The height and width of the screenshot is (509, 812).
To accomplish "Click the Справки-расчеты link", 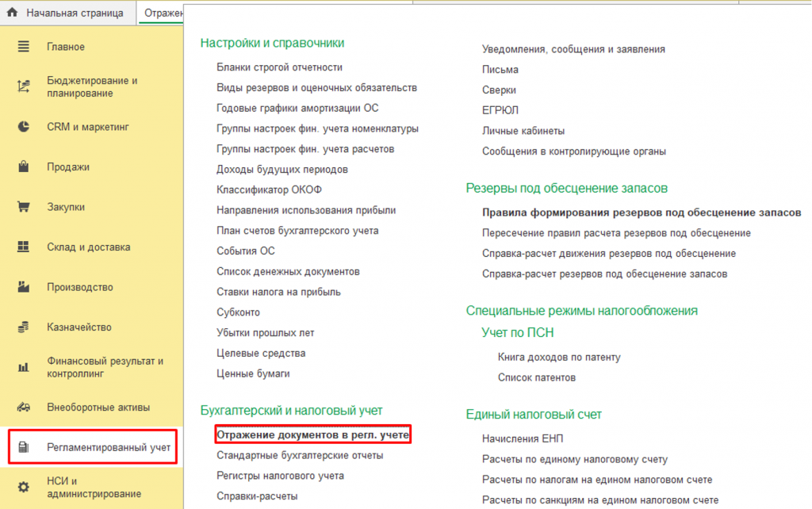I will (257, 496).
